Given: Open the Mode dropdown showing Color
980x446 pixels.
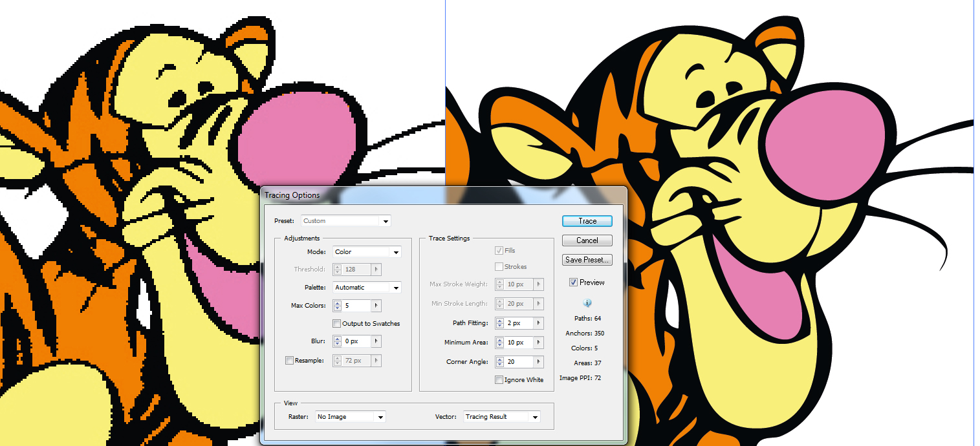Looking at the screenshot, I should (x=367, y=251).
